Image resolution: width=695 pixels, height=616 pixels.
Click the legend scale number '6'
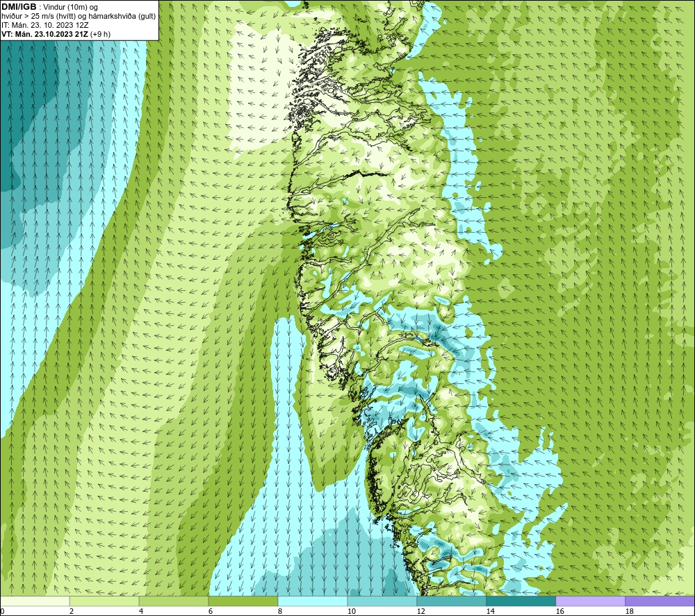point(211,612)
